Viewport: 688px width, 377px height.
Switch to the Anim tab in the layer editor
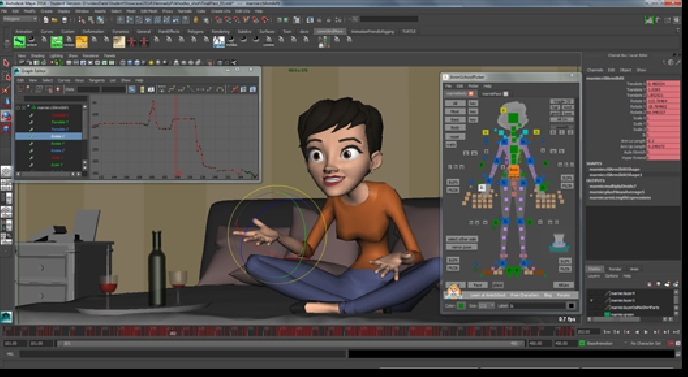coord(634,269)
